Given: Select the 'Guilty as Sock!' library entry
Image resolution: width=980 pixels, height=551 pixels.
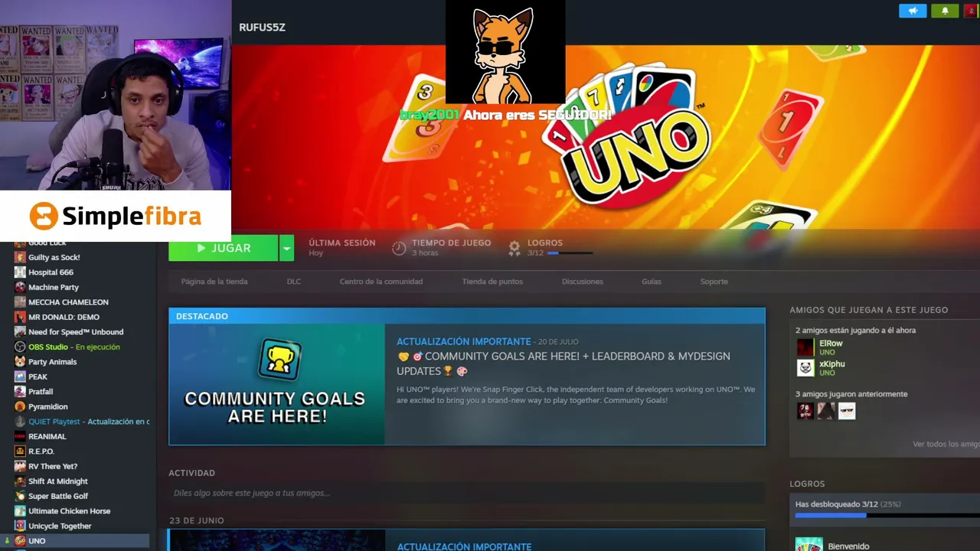Looking at the screenshot, I should [x=54, y=257].
